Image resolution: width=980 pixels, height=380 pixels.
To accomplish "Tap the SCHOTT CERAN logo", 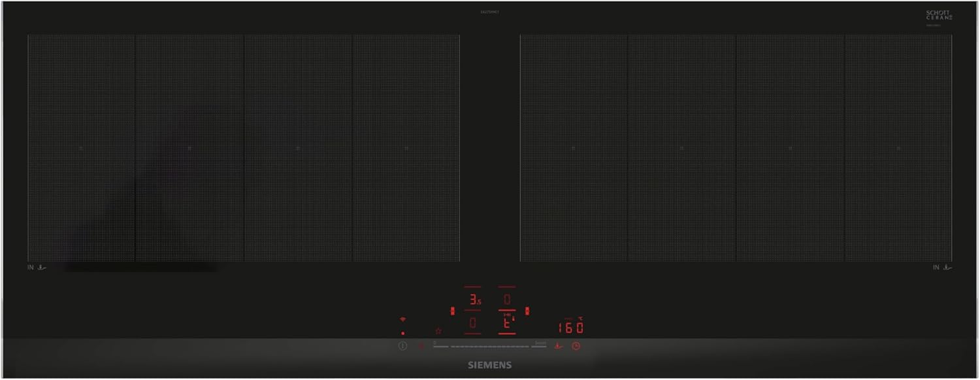I will click(x=939, y=15).
